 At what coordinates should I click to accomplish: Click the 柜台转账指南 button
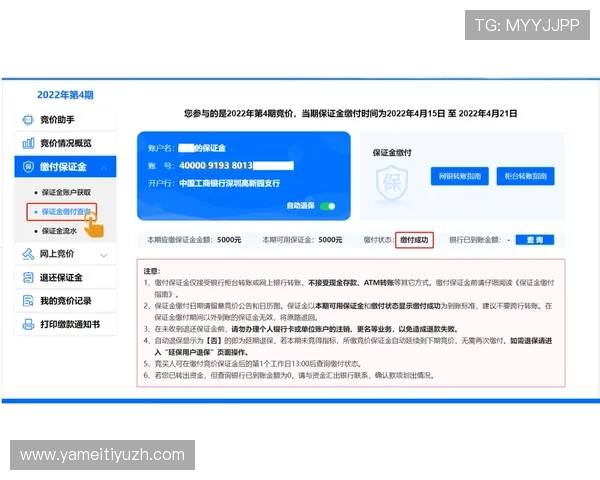tap(525, 176)
